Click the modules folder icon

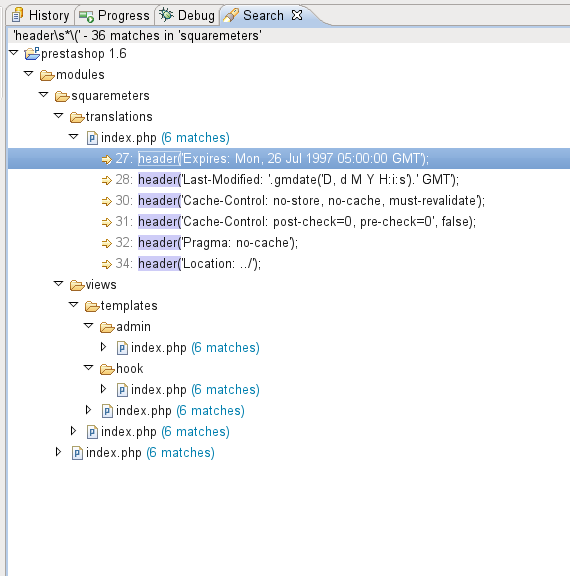[x=47, y=75]
